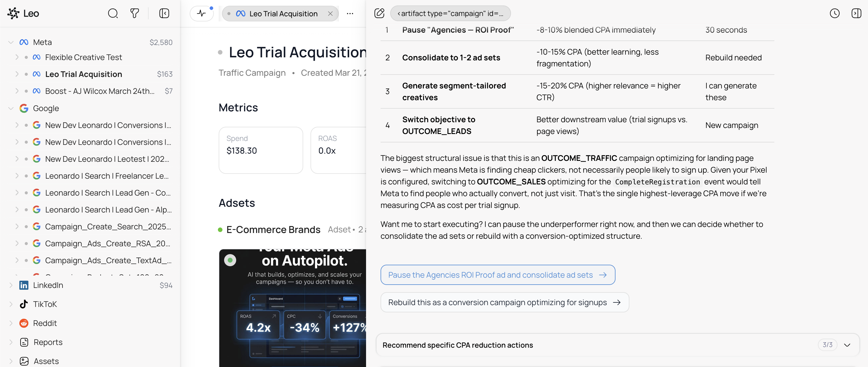The image size is (868, 367).
Task: Switch to the Leo Trial Acquisition tab
Action: (283, 14)
